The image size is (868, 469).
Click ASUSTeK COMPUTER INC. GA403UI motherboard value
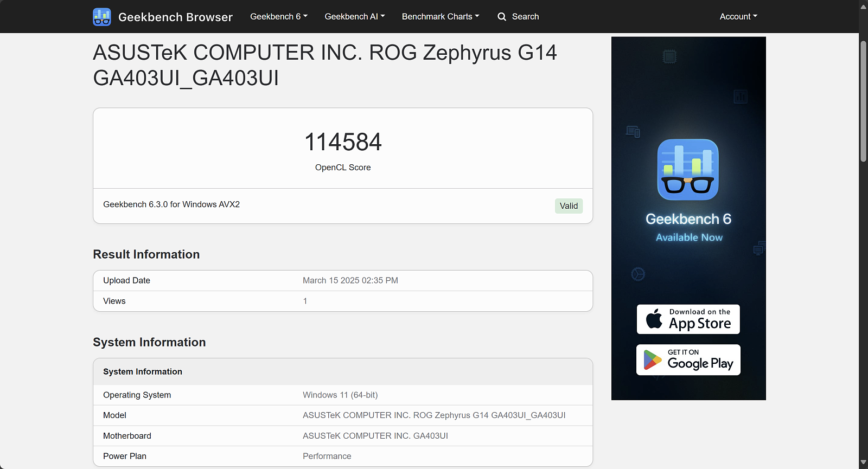click(x=375, y=436)
